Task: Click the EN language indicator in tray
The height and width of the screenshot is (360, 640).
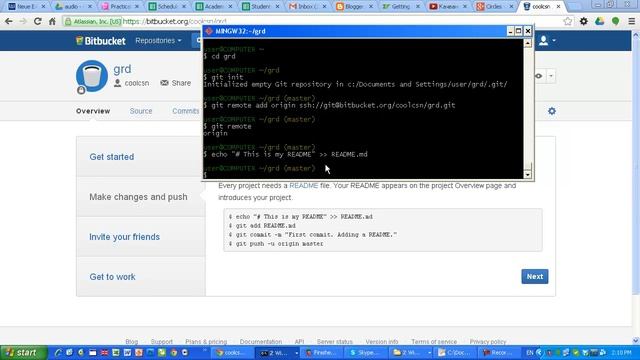Action: (530, 353)
